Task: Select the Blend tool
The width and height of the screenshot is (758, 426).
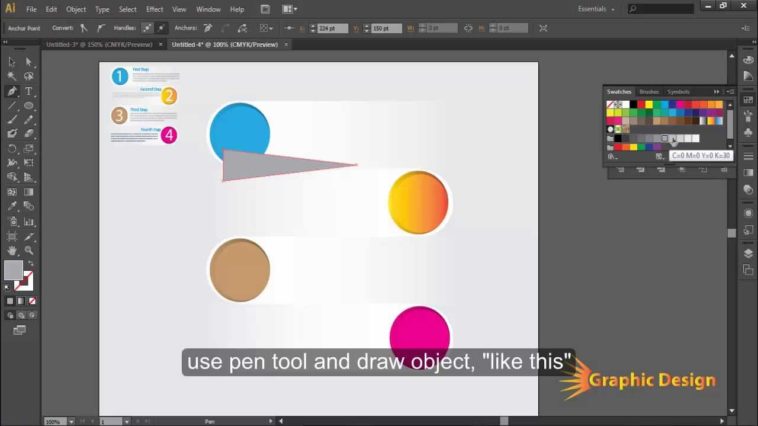Action: 29,206
